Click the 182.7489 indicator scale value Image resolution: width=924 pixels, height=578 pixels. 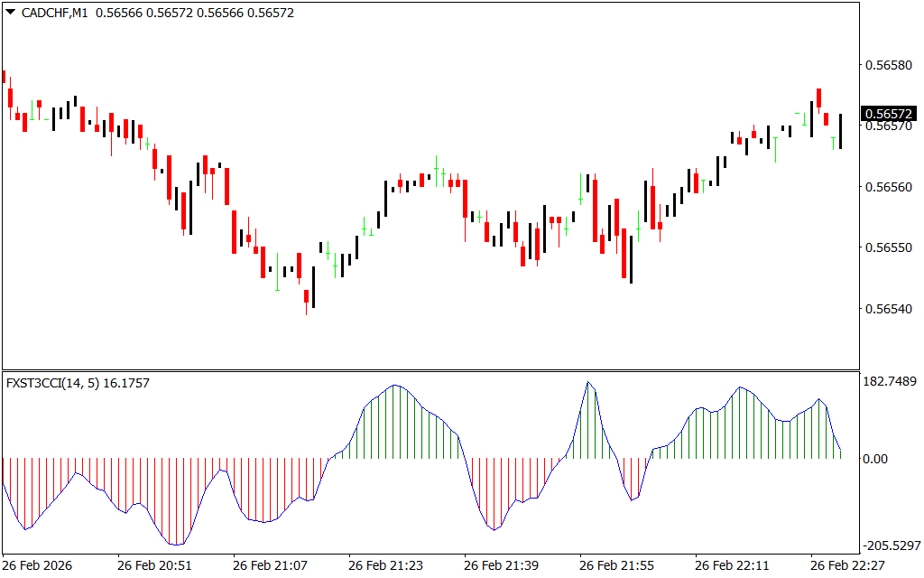(890, 382)
